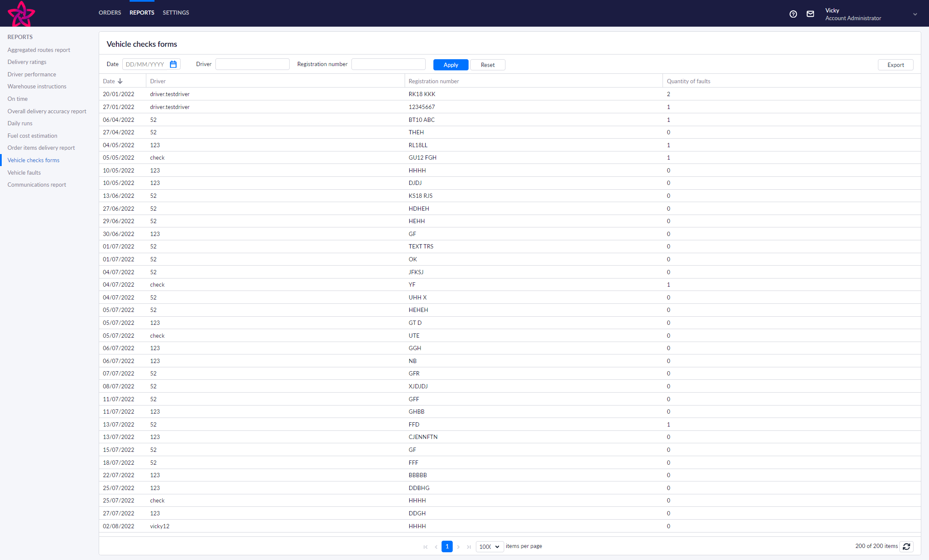The image size is (929, 560).
Task: Open the messages envelope icon
Action: (x=810, y=14)
